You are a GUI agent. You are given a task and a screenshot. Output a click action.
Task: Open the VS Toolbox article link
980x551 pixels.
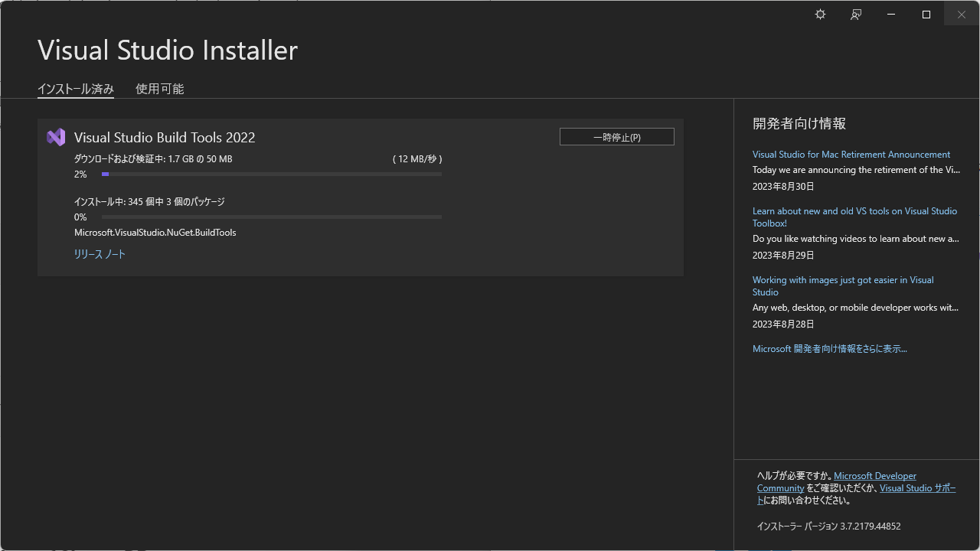click(854, 217)
